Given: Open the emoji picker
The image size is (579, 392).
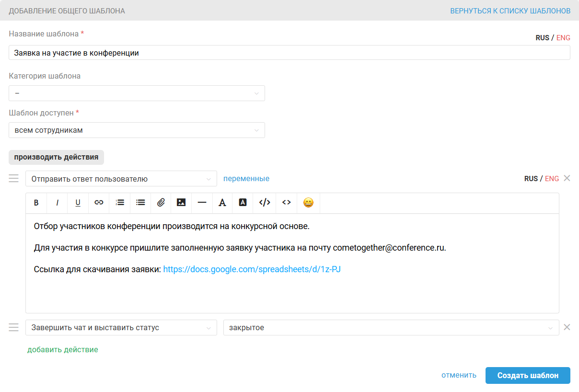Looking at the screenshot, I should pos(309,203).
